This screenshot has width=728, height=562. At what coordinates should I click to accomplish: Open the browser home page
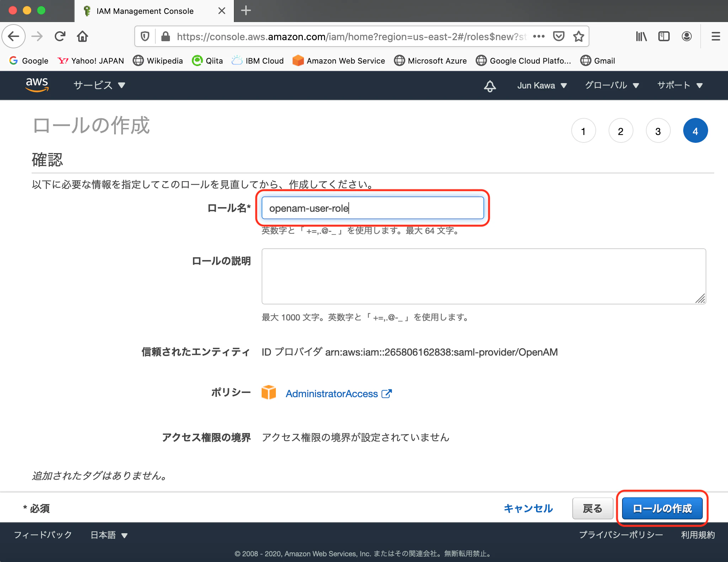(82, 36)
